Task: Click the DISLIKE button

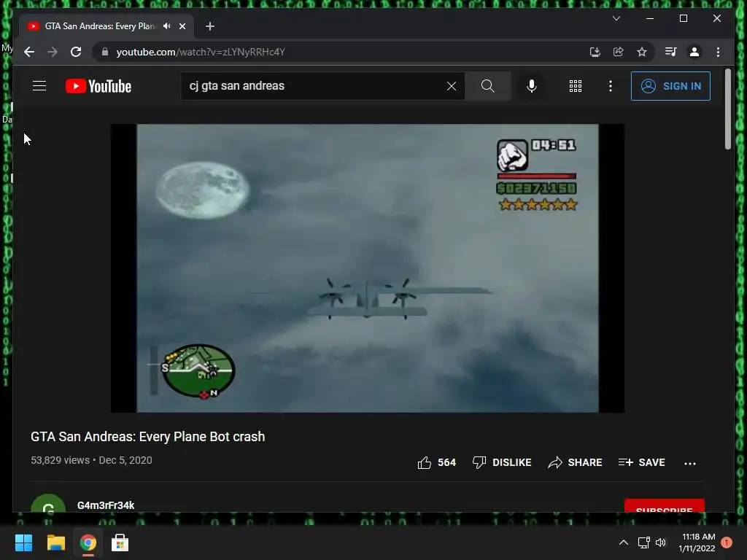Action: (502, 462)
